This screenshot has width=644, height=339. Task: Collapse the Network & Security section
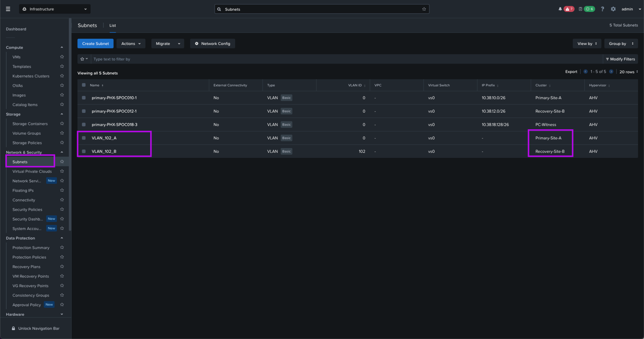[62, 152]
